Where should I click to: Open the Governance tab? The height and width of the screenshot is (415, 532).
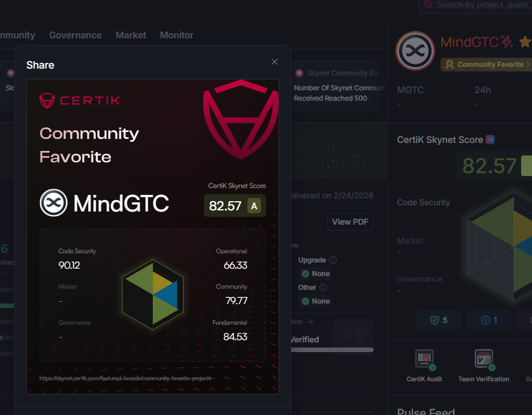pos(76,35)
